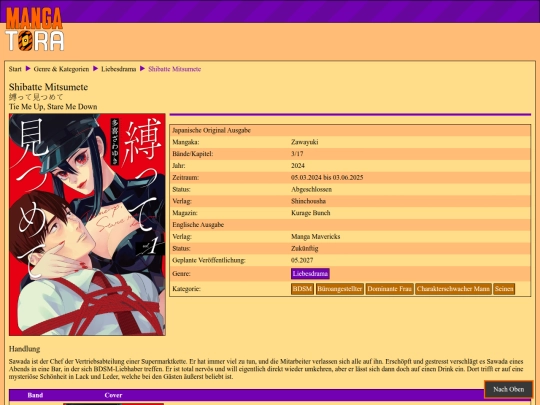Click the Handlung section heading
This screenshot has height=405, width=540.
click(24, 349)
